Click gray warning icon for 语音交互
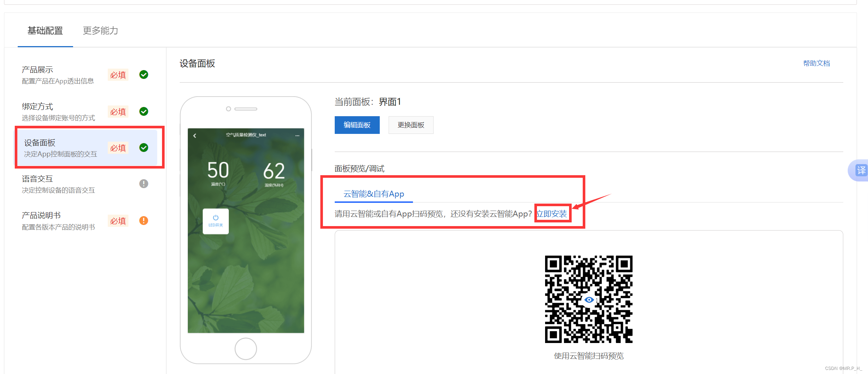Image resolution: width=868 pixels, height=374 pixels. 144,184
